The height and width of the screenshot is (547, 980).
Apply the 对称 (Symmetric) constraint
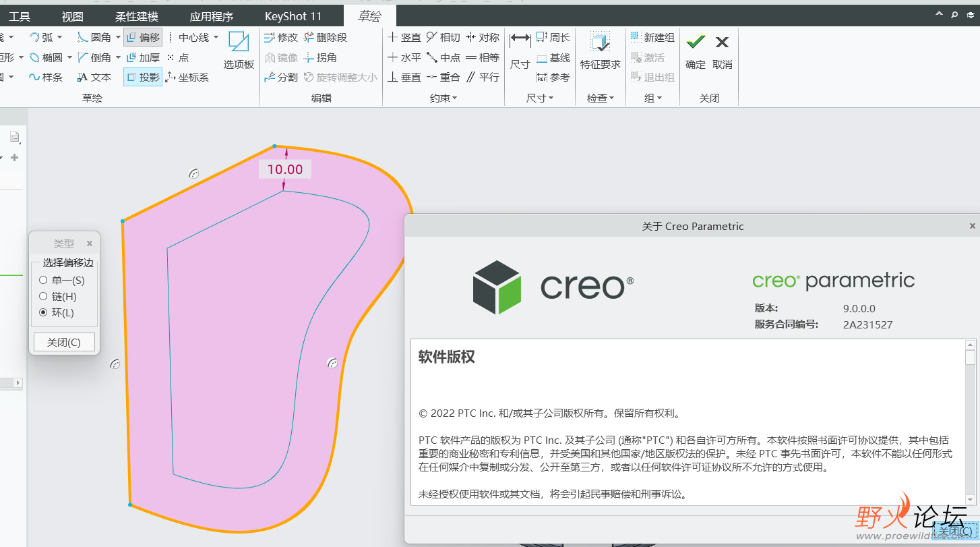click(x=483, y=38)
